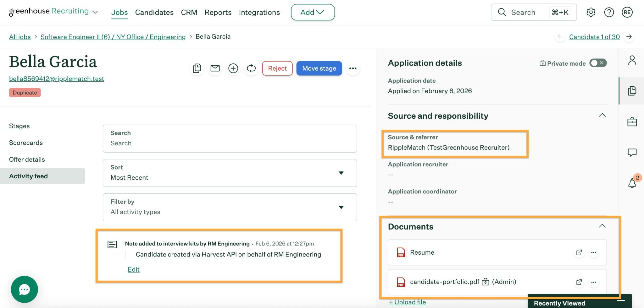Go to previous candidate arrow
The image size is (644, 308).
560,37
